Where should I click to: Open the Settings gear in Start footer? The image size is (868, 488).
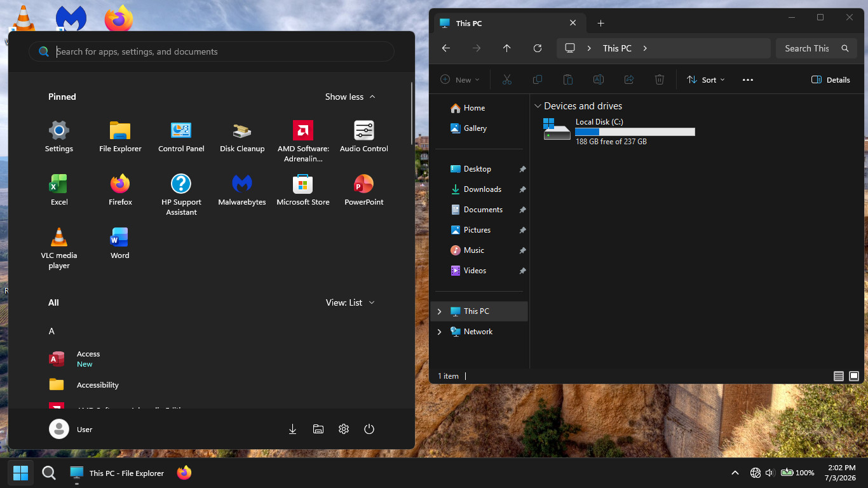pyautogui.click(x=344, y=429)
